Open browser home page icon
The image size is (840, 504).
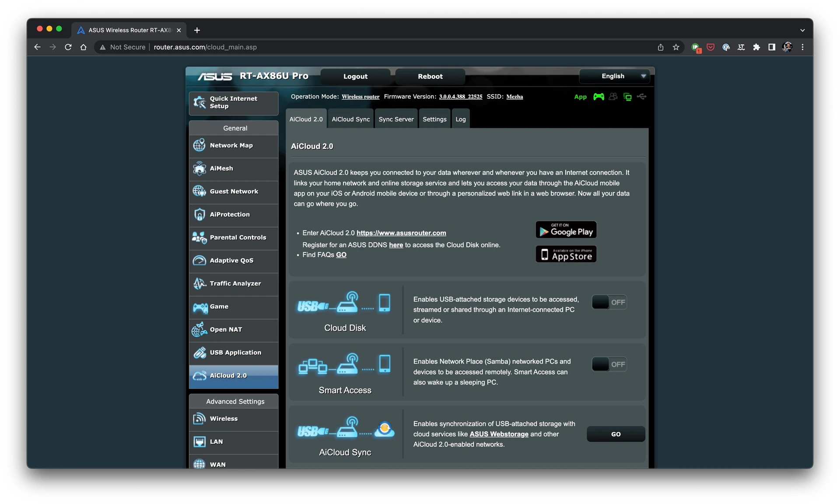tap(83, 47)
